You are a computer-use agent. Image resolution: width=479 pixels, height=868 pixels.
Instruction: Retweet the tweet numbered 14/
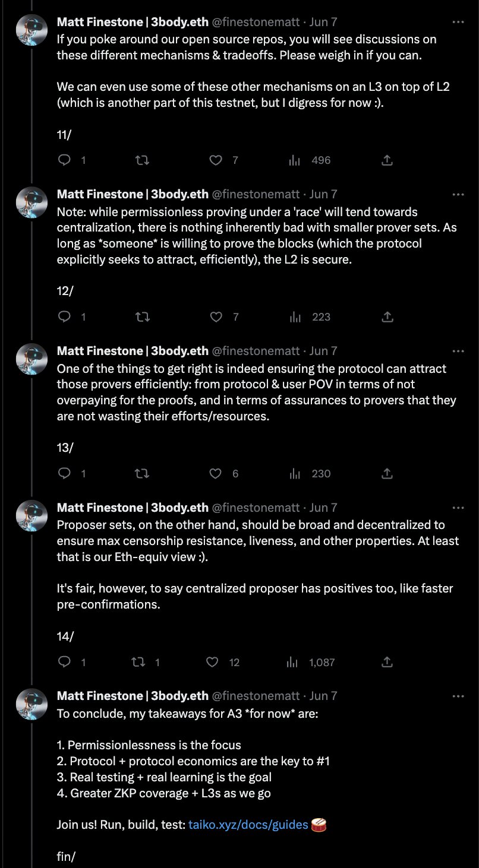[x=137, y=662]
